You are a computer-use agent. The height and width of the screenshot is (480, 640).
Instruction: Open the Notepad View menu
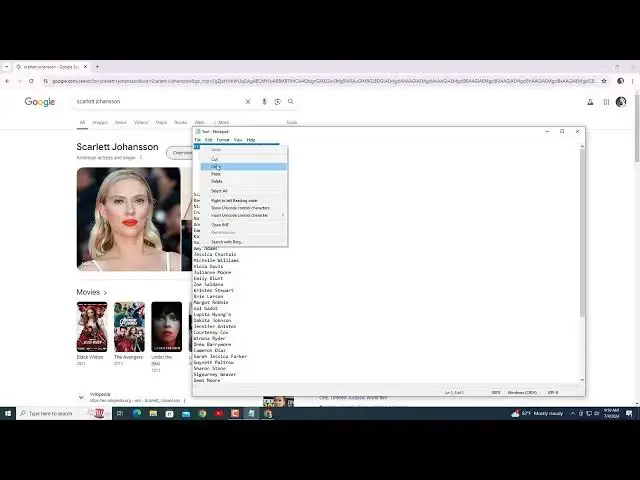click(x=238, y=140)
